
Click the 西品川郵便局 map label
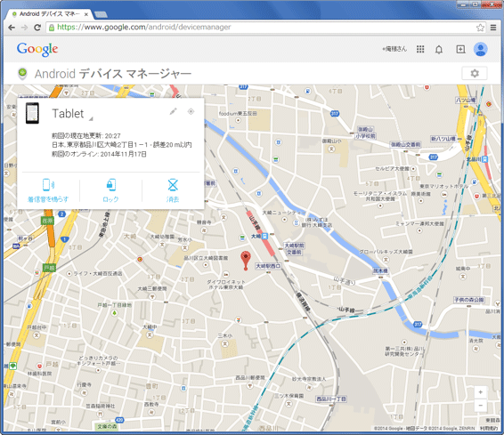249,377
